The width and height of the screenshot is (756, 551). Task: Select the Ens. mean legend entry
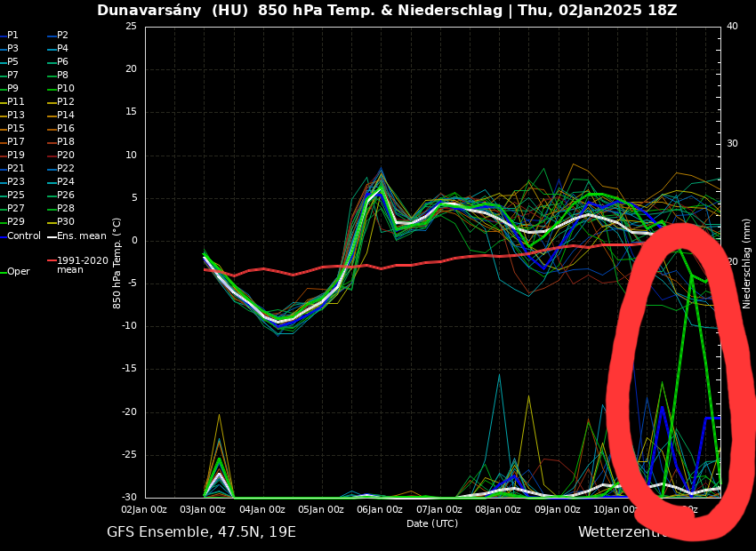coord(81,236)
